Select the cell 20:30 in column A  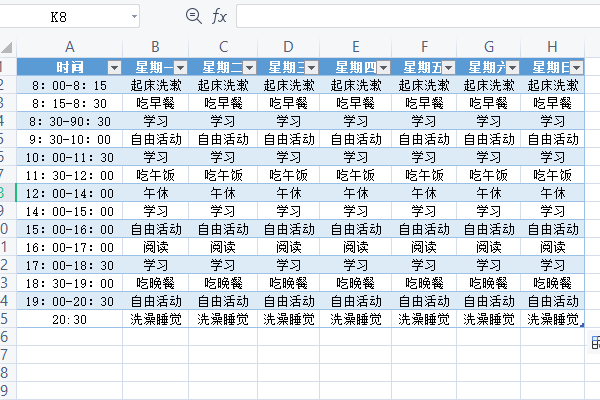tap(70, 319)
